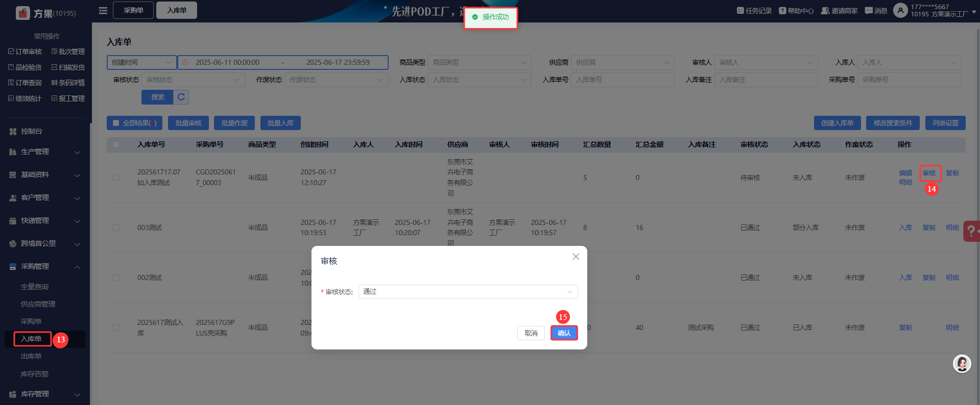Click the 搜索 button

pyautogui.click(x=157, y=97)
